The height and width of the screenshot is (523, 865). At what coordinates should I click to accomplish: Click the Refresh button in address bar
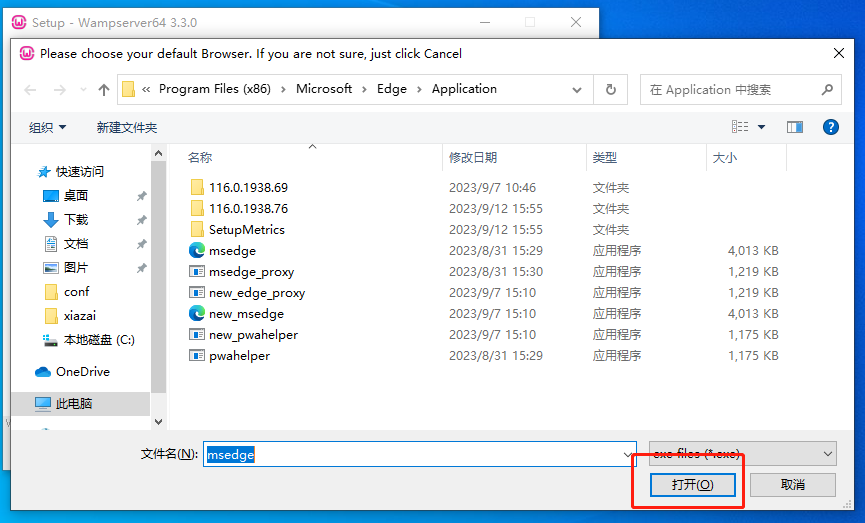pos(611,89)
